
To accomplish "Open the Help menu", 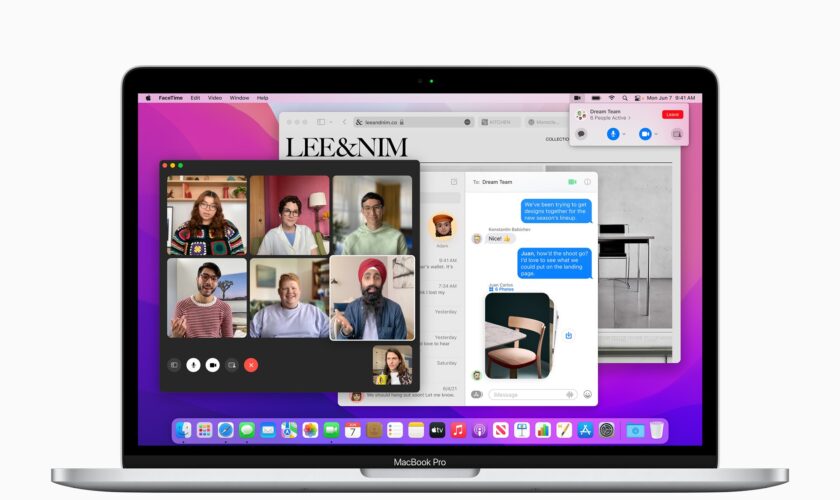I will pyautogui.click(x=262, y=98).
